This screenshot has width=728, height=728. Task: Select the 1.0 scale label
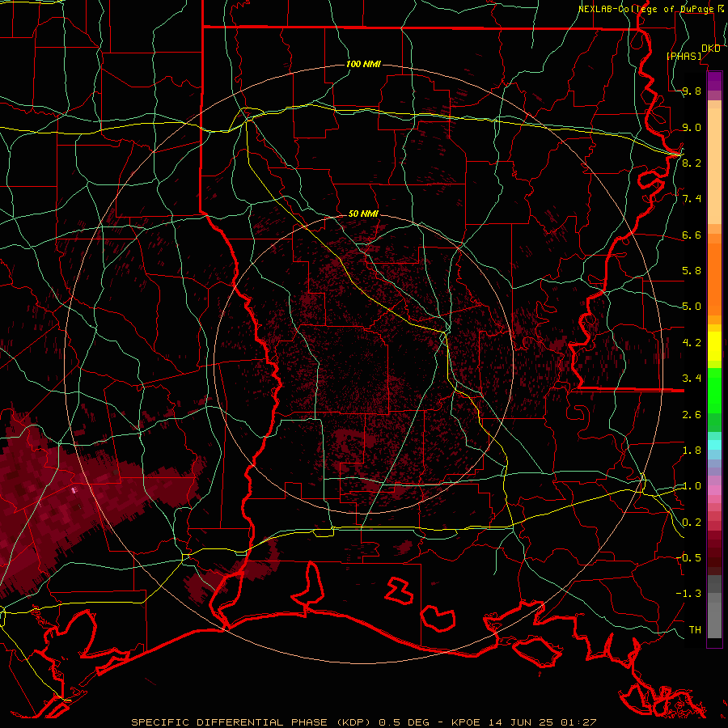[692, 486]
